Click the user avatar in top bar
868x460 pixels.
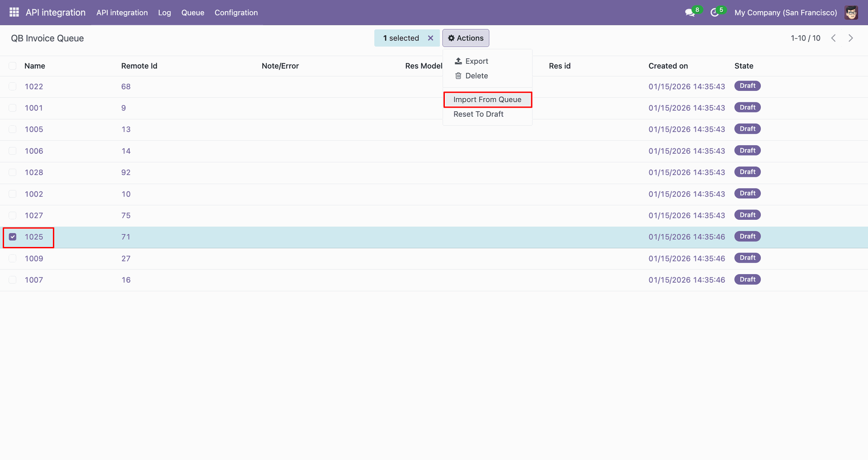(x=851, y=13)
